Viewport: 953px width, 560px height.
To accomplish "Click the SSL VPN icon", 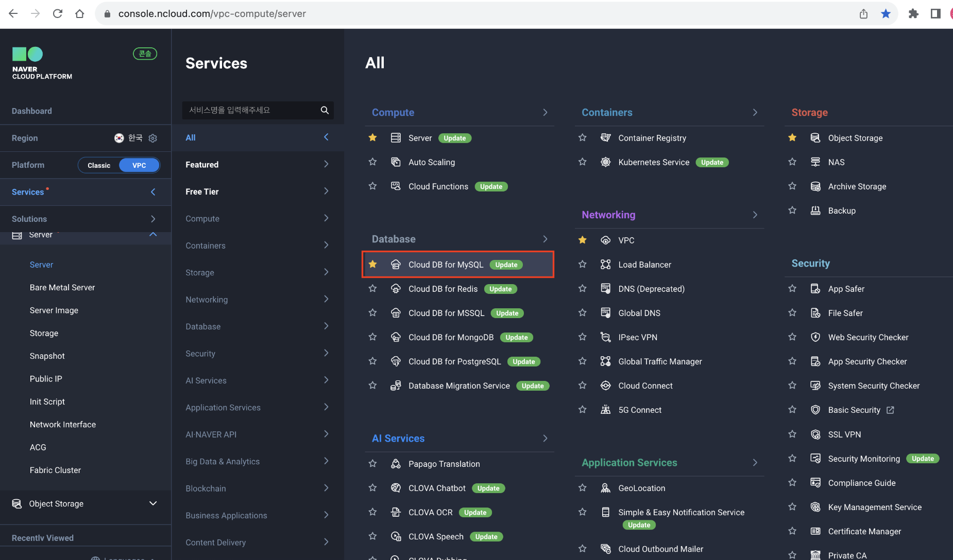I will pos(815,434).
